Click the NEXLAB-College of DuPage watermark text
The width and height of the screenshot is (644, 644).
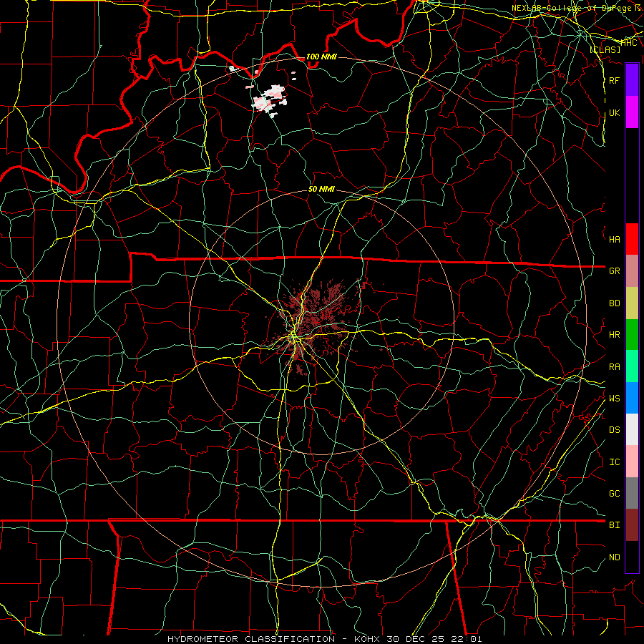click(x=577, y=8)
